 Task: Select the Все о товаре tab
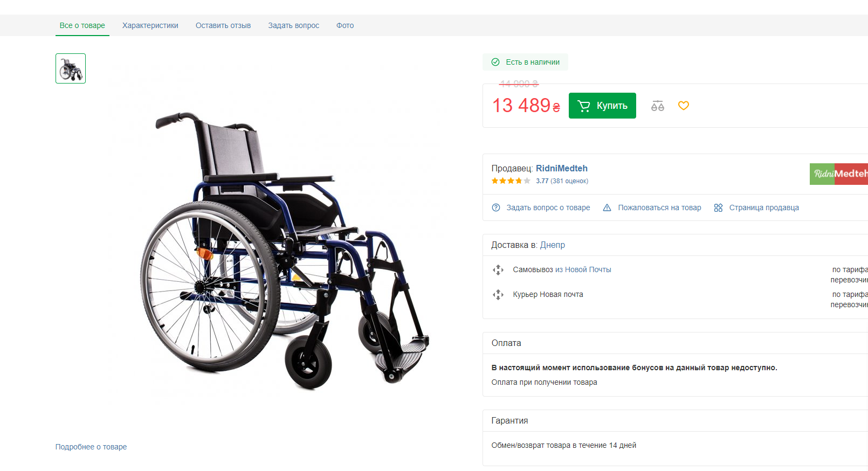click(82, 25)
